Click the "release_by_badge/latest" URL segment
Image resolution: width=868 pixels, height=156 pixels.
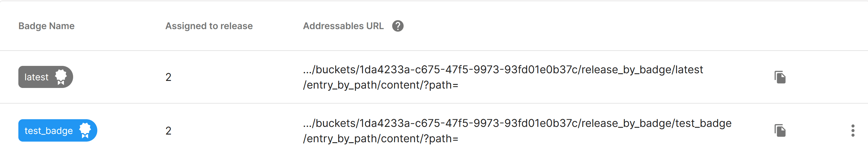tap(642, 70)
